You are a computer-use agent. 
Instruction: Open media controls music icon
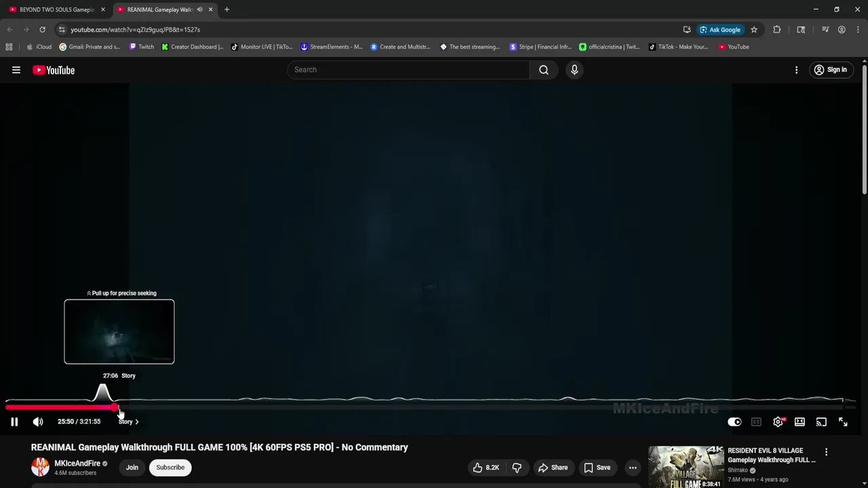tap(825, 30)
